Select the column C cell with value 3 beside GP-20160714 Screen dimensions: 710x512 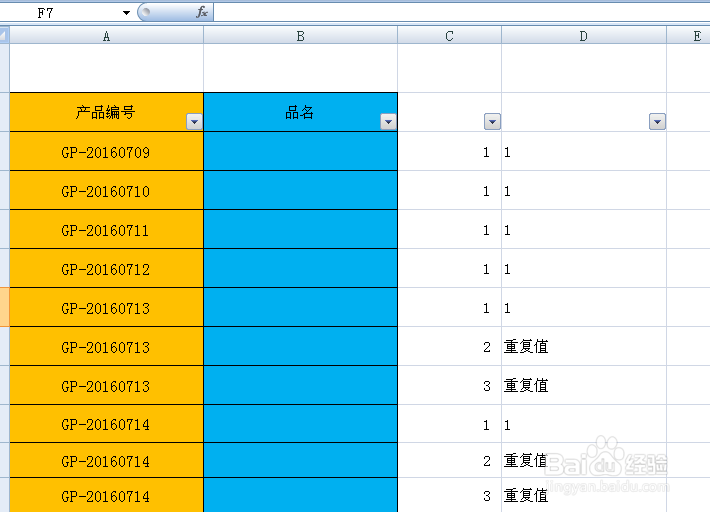pyautogui.click(x=449, y=495)
